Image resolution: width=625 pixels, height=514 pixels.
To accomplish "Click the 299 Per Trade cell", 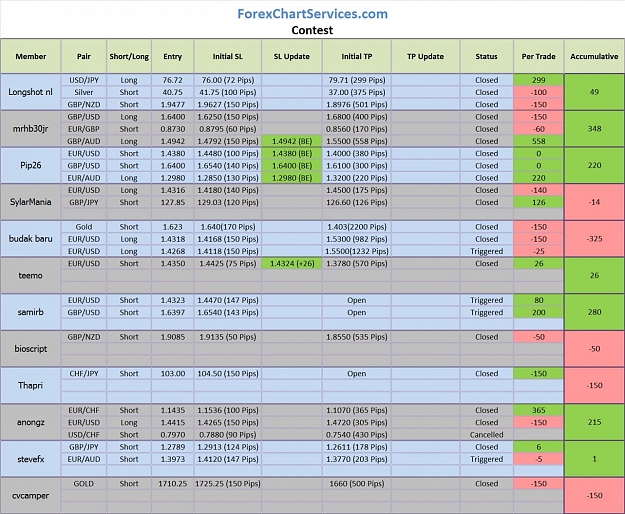I will [539, 80].
